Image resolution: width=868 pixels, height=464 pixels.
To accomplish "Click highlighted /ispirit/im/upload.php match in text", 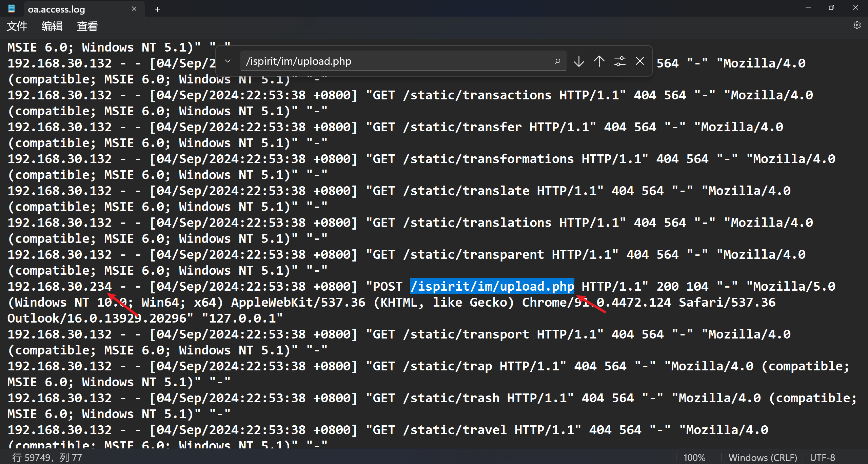I will (x=492, y=287).
